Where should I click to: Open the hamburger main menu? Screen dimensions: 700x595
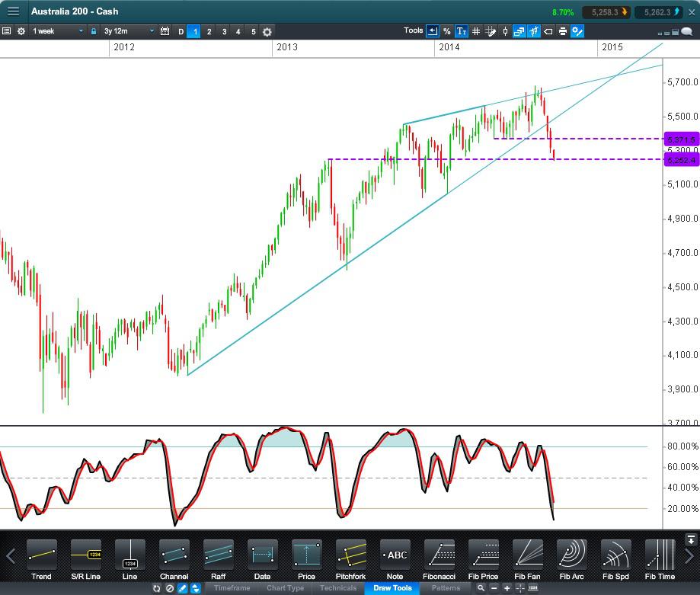[13, 11]
